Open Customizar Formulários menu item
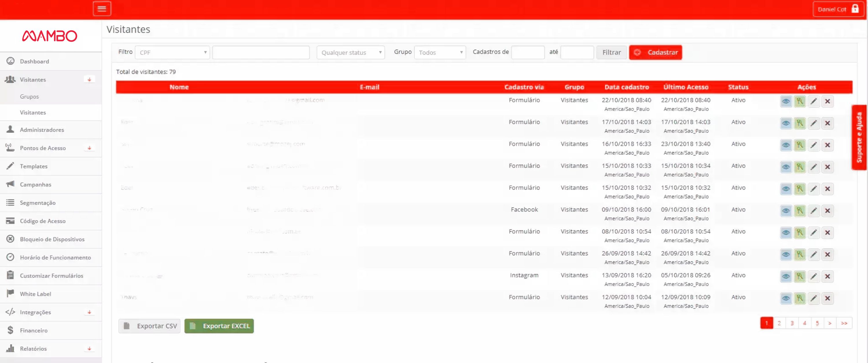 pyautogui.click(x=51, y=275)
